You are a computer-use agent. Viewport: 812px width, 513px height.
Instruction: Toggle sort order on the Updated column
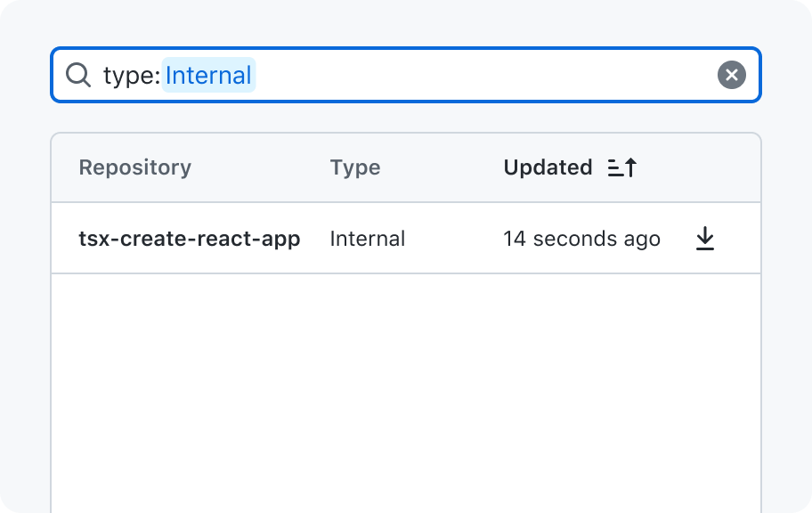(548, 167)
